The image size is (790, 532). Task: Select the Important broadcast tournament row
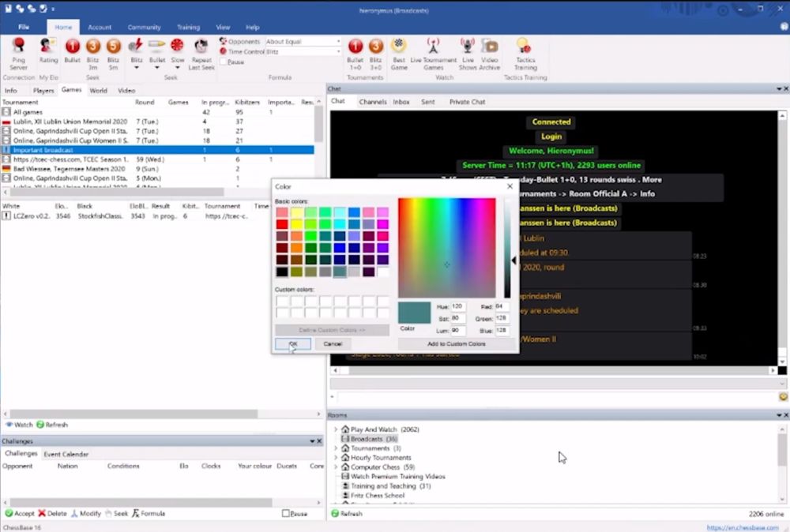(x=43, y=150)
